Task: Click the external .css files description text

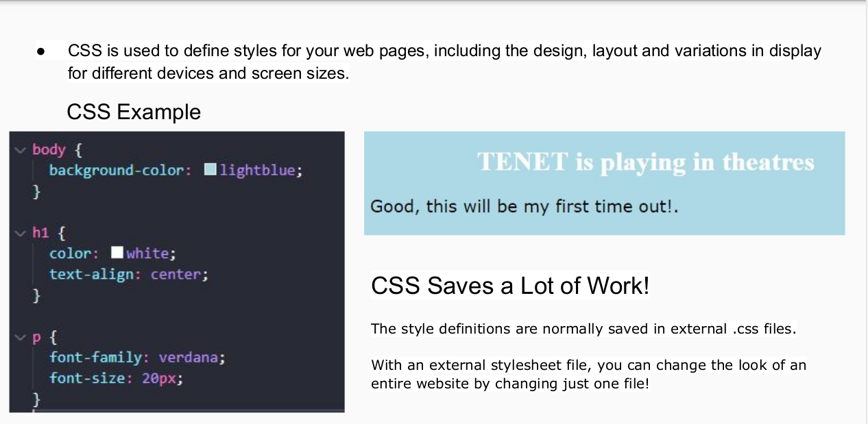Action: point(583,329)
